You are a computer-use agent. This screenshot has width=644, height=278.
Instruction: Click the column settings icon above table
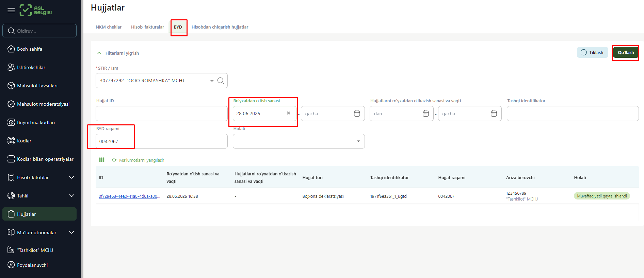click(x=102, y=160)
